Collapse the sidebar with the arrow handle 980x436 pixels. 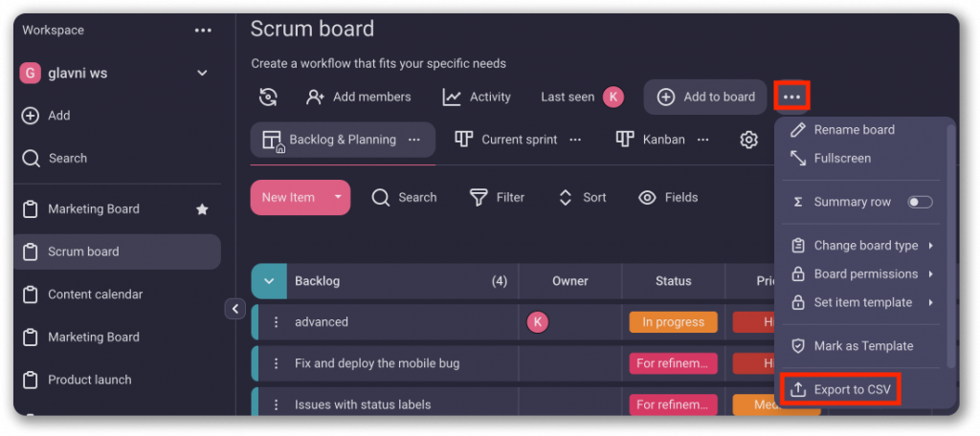[235, 309]
